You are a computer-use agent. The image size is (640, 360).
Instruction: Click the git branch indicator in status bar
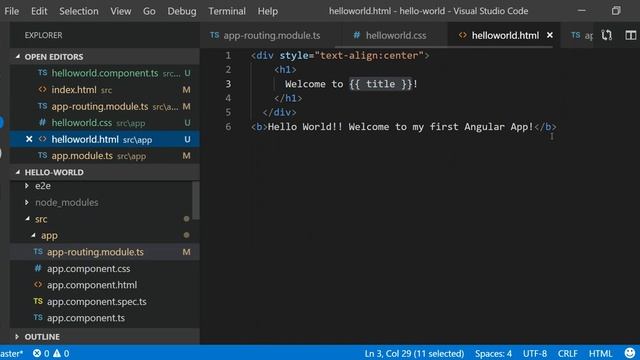click(x=11, y=353)
